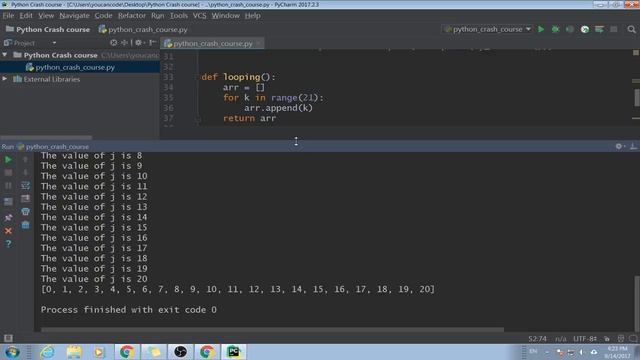Click the round white-and-green icon in the top toolbar

(584, 29)
